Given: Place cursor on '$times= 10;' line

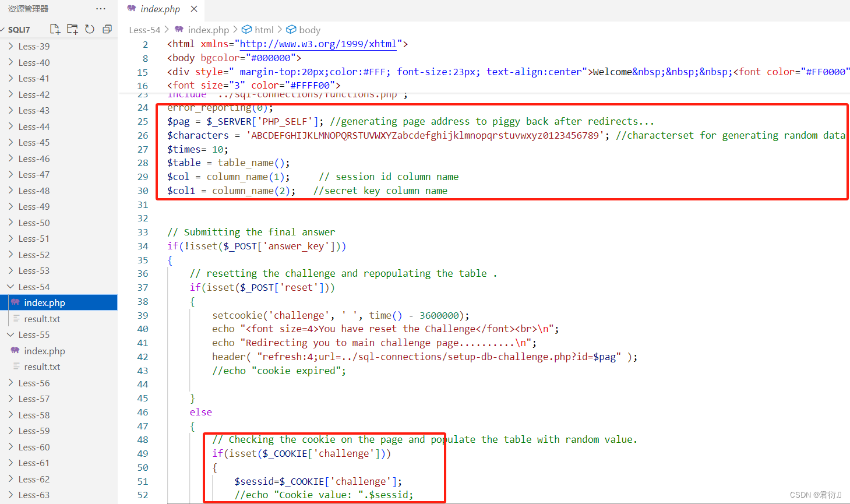Looking at the screenshot, I should [x=197, y=149].
